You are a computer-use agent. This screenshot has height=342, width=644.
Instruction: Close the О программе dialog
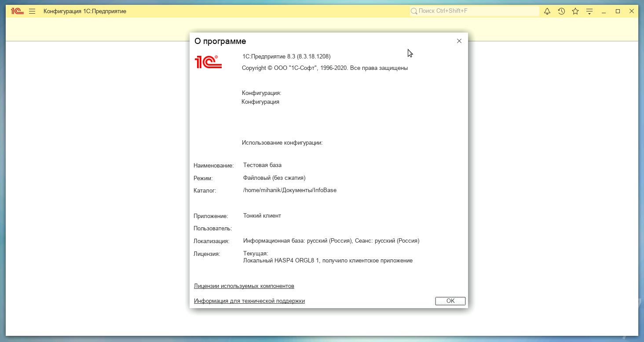(x=459, y=41)
